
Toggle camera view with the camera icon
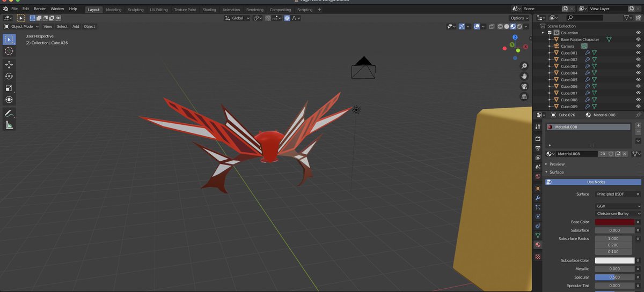pos(524,86)
